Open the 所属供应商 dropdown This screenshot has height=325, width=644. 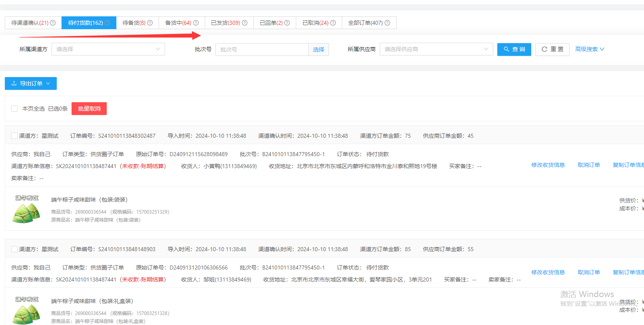[x=436, y=49]
